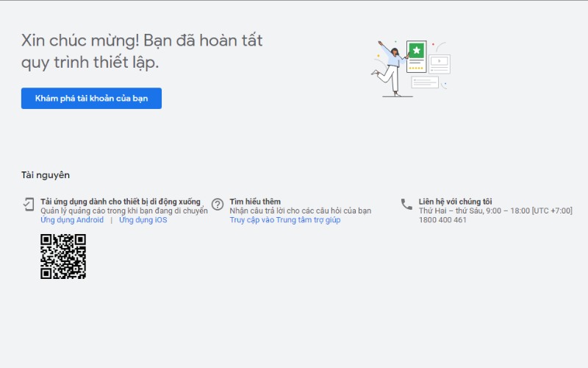Click the mobile app download heading text
The image size is (588, 368).
pos(120,202)
